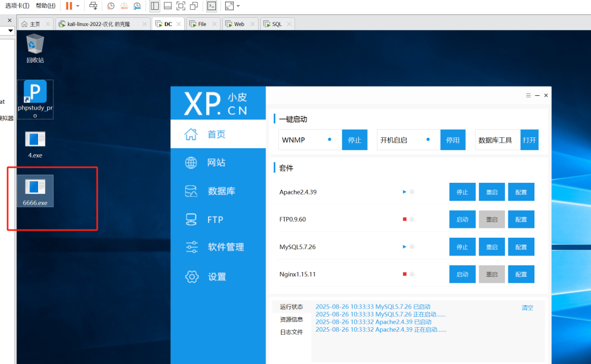Toggle Apache2.4.39 auto-start circle icon
The height and width of the screenshot is (364, 591).
412,192
